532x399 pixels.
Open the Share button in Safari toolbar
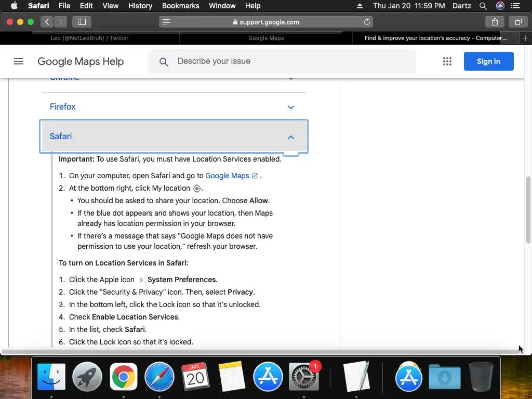pos(495,22)
